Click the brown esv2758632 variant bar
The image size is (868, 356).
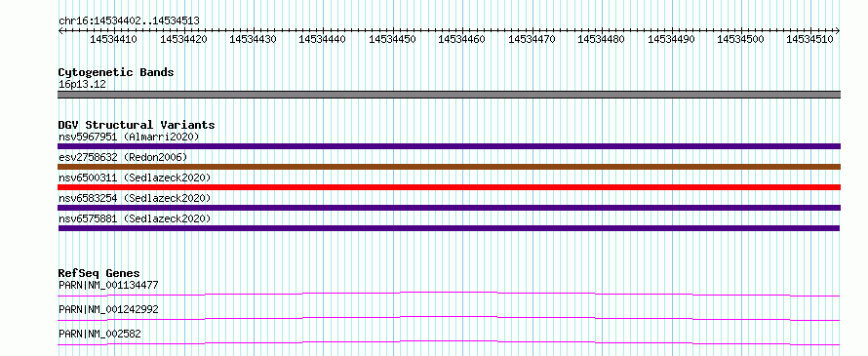click(x=449, y=167)
